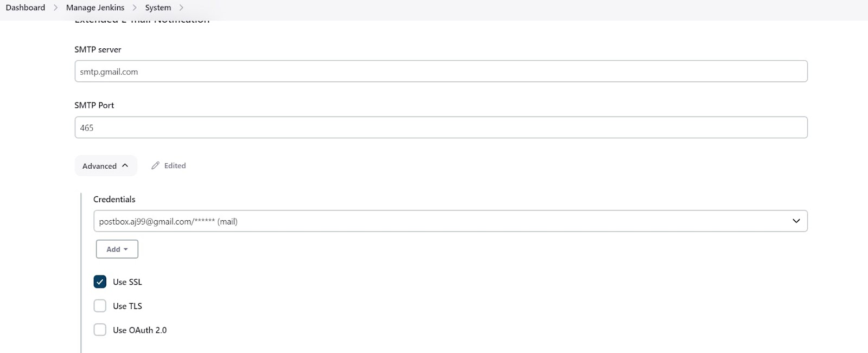Click the Use TLS label text
This screenshot has width=868, height=353.
pos(127,306)
